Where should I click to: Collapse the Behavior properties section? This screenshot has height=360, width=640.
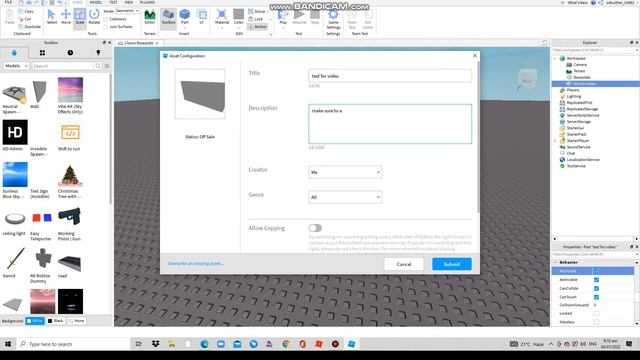pos(555,262)
